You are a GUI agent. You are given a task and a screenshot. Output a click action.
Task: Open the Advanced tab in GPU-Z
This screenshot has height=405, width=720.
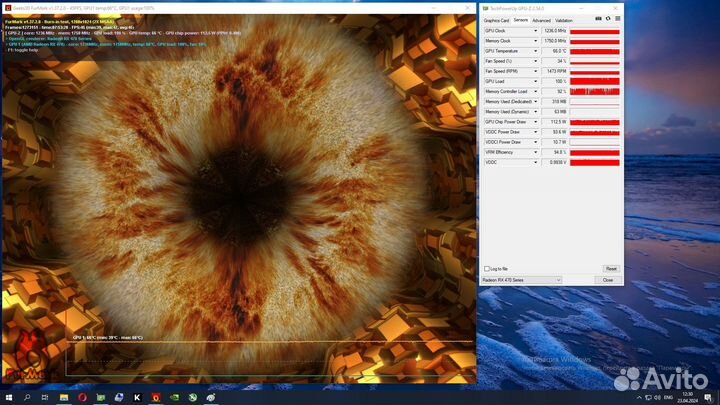coord(541,21)
